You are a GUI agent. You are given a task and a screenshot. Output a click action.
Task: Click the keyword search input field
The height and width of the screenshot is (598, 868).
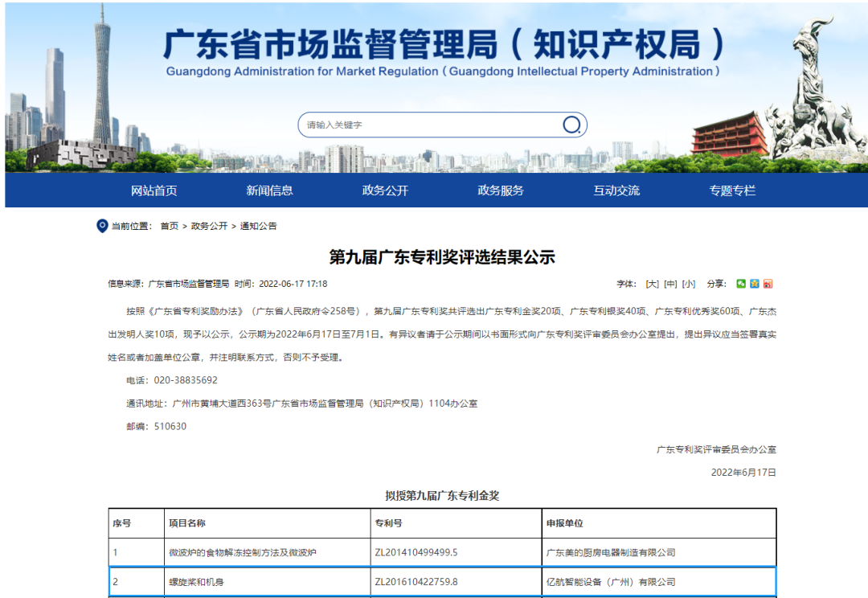[x=430, y=125]
